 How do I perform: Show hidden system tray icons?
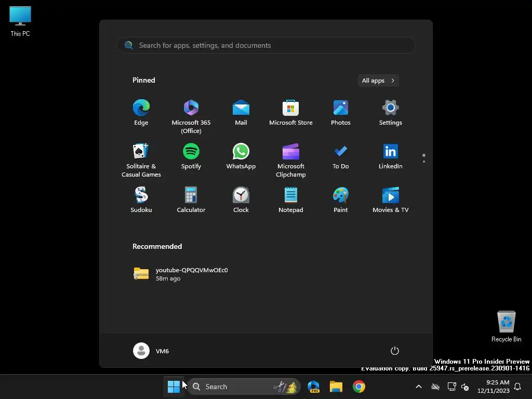point(419,387)
